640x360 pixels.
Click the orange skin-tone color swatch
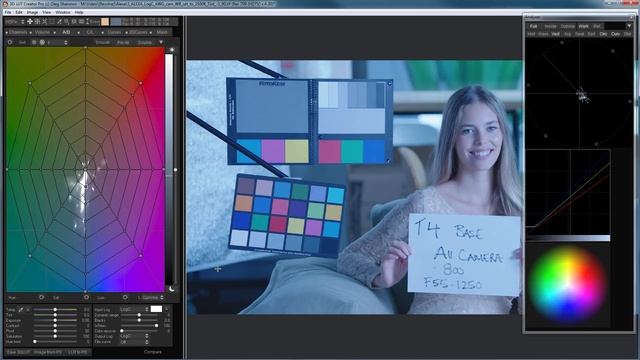pyautogui.click(x=105, y=22)
